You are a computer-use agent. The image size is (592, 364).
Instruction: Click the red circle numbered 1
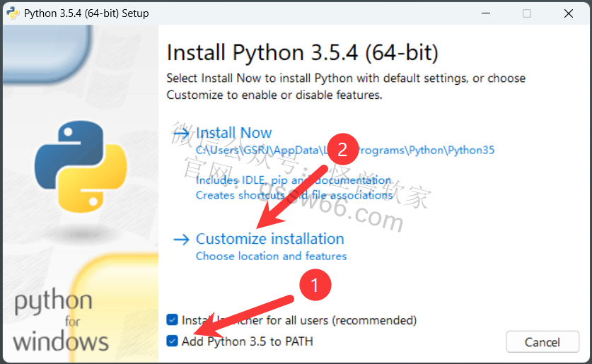point(315,285)
